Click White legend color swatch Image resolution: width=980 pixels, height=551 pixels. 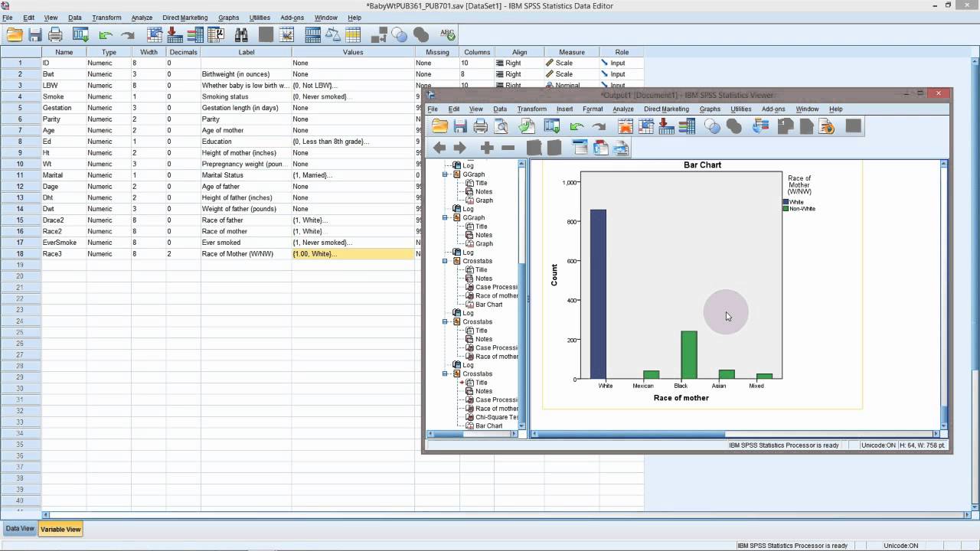(x=786, y=202)
